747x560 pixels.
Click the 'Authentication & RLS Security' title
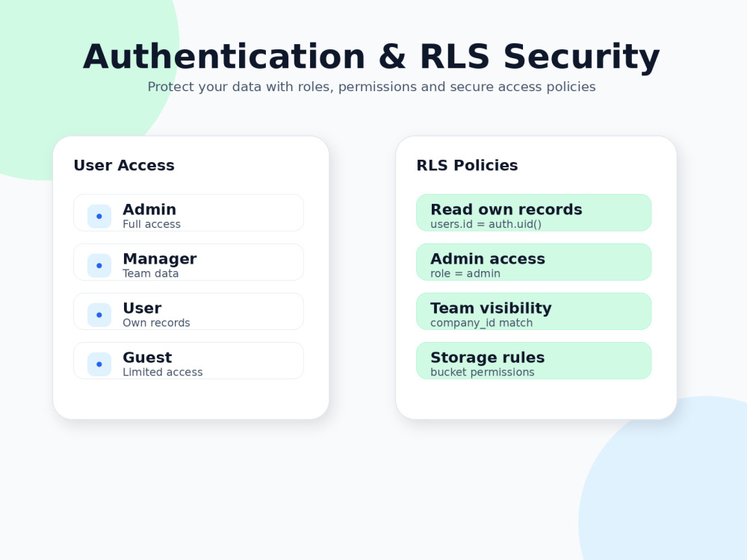click(x=371, y=57)
